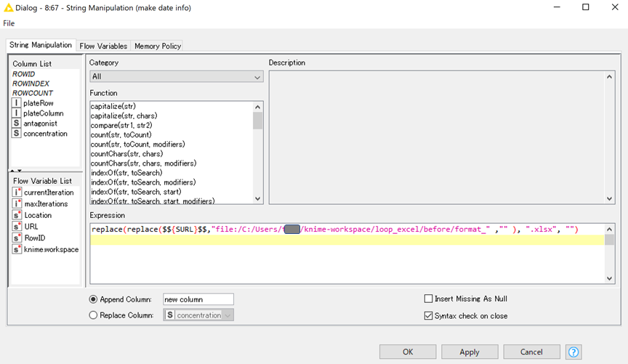Viewport: 628px width, 364px height.
Task: Select antagonist column name
Action: [x=40, y=124]
